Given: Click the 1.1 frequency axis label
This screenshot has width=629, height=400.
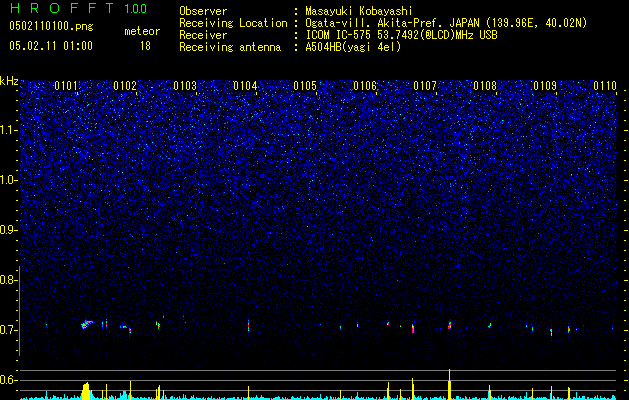Looking at the screenshot, I should [x=9, y=130].
